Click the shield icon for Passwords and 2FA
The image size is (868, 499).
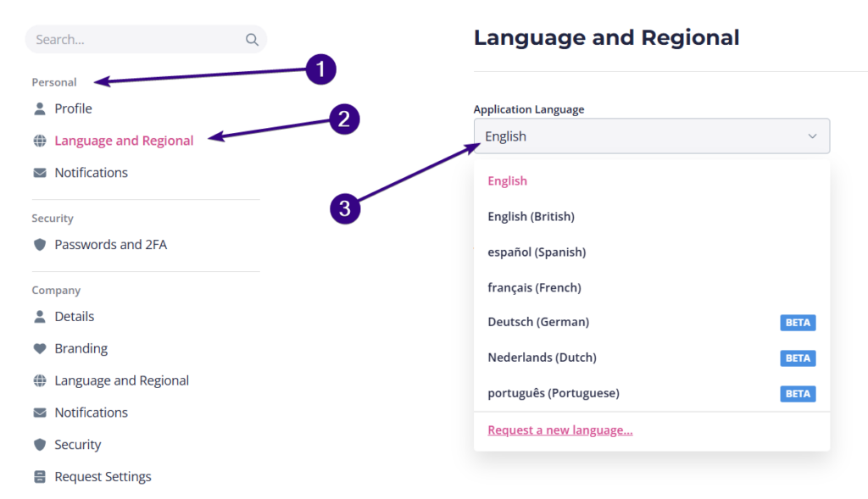point(40,245)
